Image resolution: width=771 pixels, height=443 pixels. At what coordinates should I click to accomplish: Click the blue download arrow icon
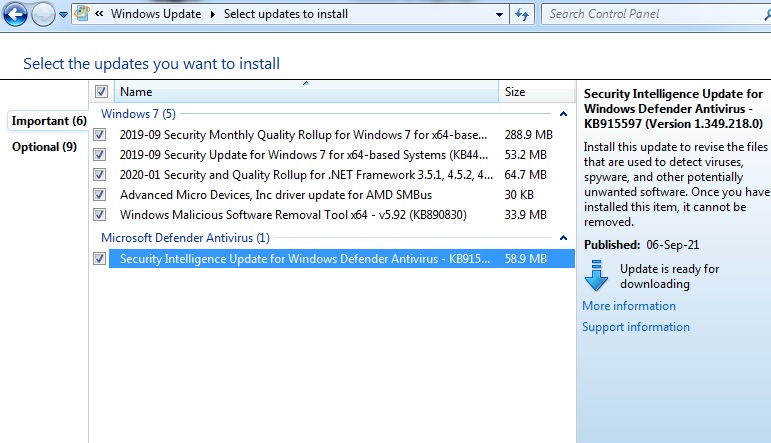pyautogui.click(x=596, y=275)
